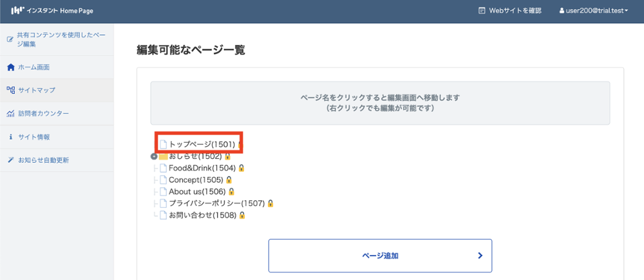
Task: Select トップページ(1501) in the page tree
Action: click(x=202, y=144)
